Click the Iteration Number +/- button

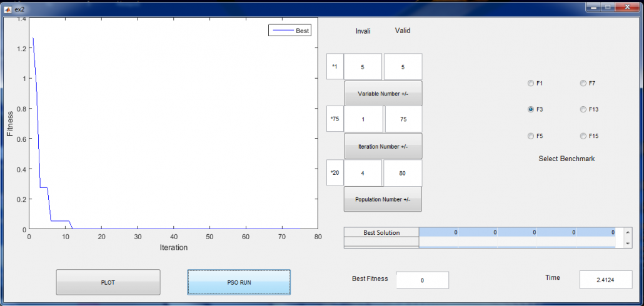click(x=383, y=146)
